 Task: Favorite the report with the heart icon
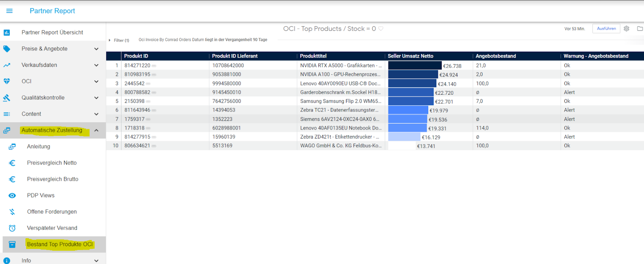pyautogui.click(x=381, y=29)
